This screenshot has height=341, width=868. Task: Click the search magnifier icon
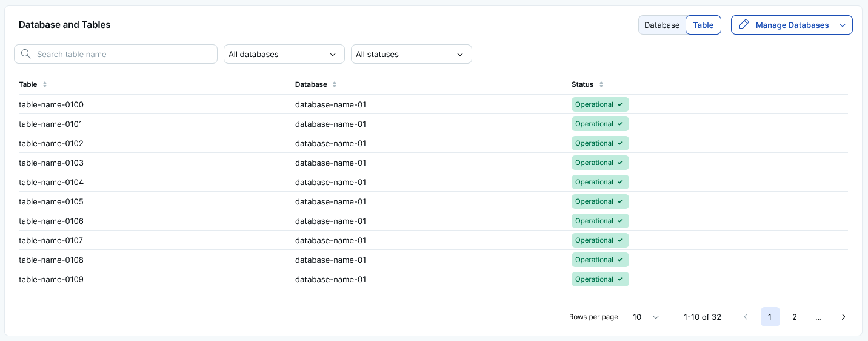25,54
